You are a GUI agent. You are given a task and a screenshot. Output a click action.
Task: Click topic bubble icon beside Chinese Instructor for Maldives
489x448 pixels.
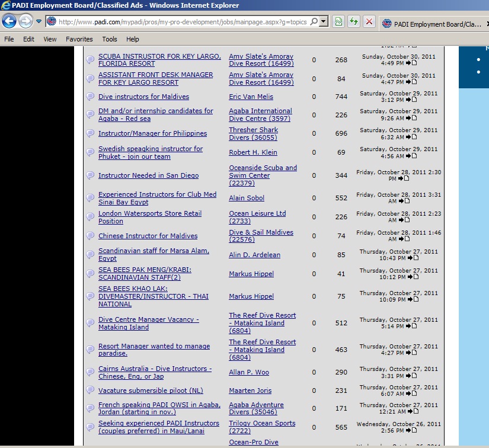tap(90, 236)
